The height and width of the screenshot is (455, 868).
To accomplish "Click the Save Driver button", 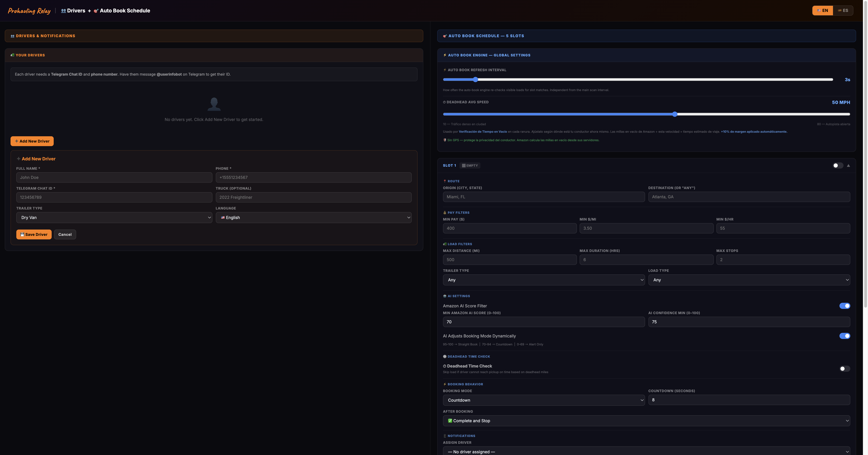I will 34,234.
